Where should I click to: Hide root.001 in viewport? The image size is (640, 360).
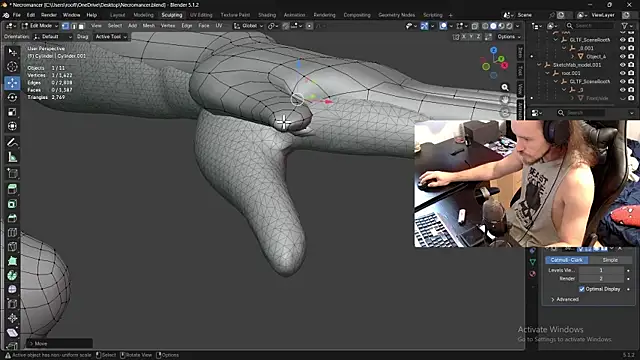pos(623,73)
